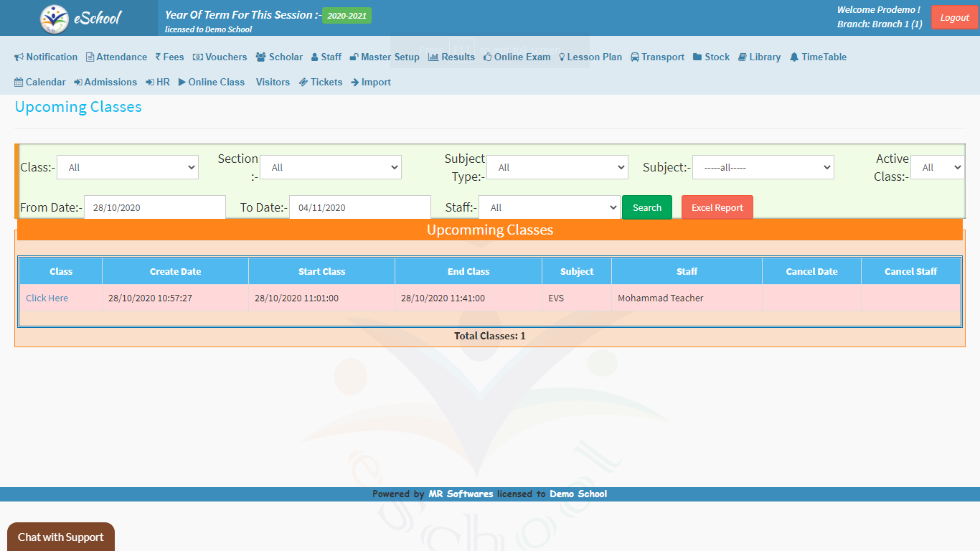Open the 'Click Here' class link
This screenshot has height=551, width=980.
[47, 298]
